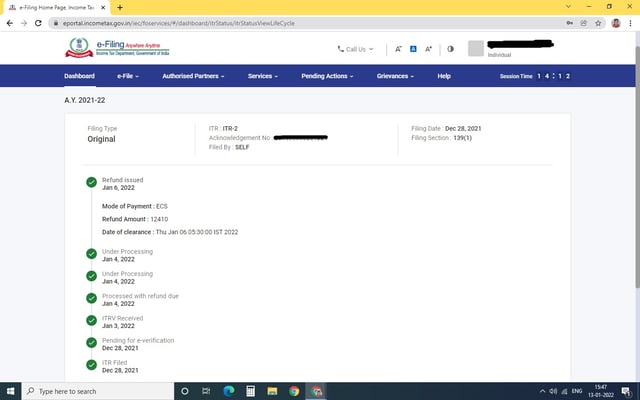Select the A.Y. 2021-22 heading
This screenshot has height=400, width=640.
click(x=84, y=100)
